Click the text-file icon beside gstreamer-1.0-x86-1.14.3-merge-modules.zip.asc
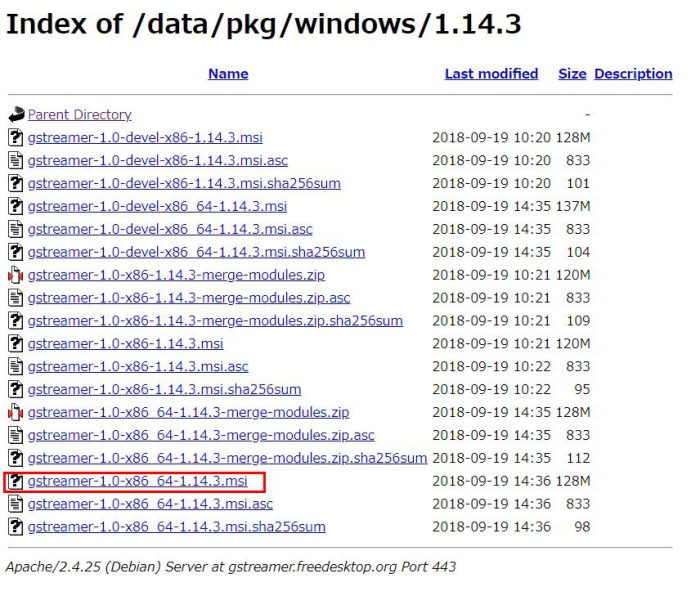The height and width of the screenshot is (605, 700). [16, 298]
